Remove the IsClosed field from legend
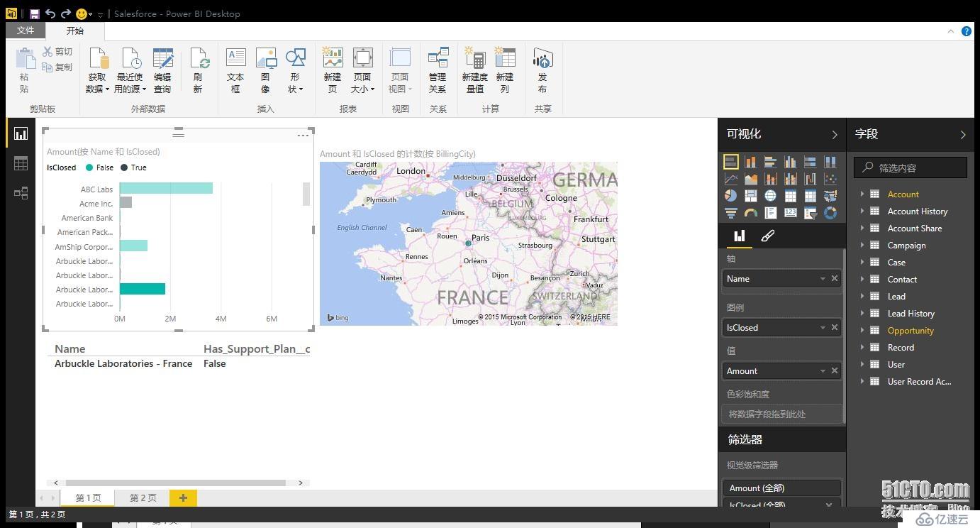The height and width of the screenshot is (528, 980). point(835,328)
